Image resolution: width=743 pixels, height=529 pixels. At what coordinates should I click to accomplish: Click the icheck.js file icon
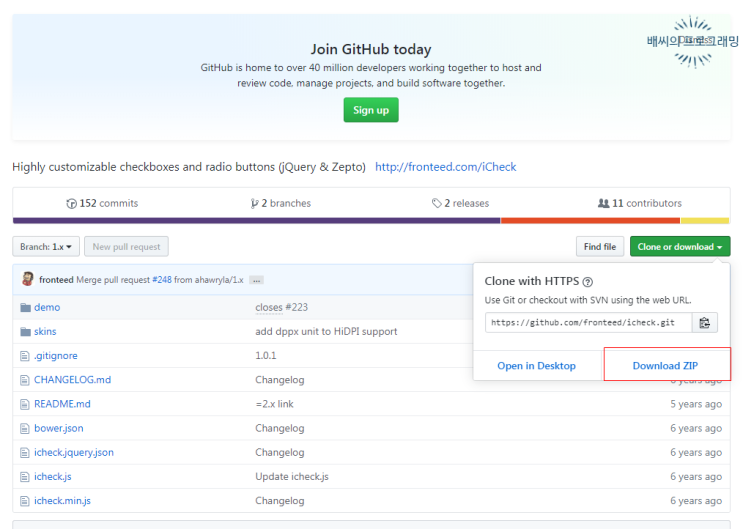[25, 477]
